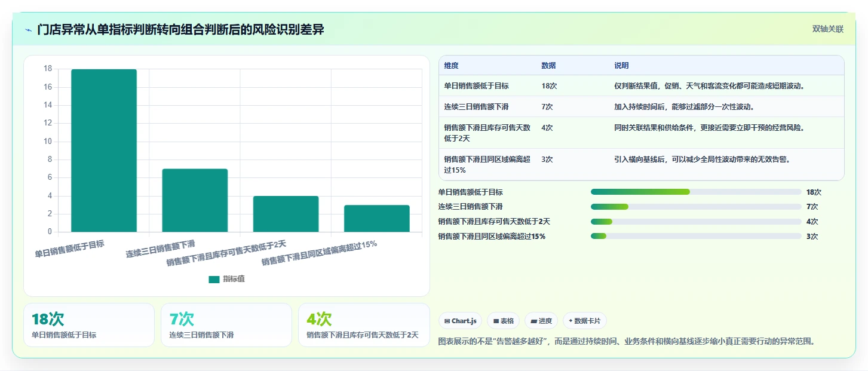The height and width of the screenshot is (371, 868).
Task: Click y-axis value 18
Action: pyautogui.click(x=48, y=69)
